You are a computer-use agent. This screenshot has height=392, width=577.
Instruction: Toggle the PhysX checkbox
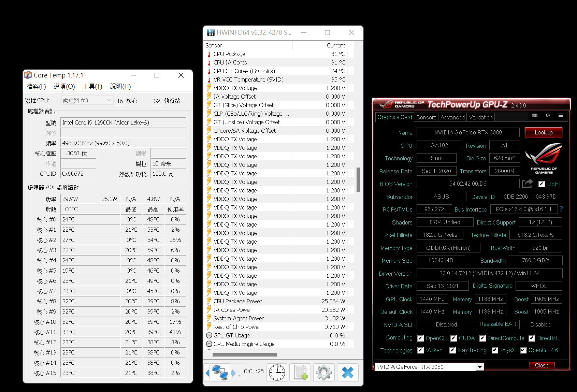[x=495, y=350]
